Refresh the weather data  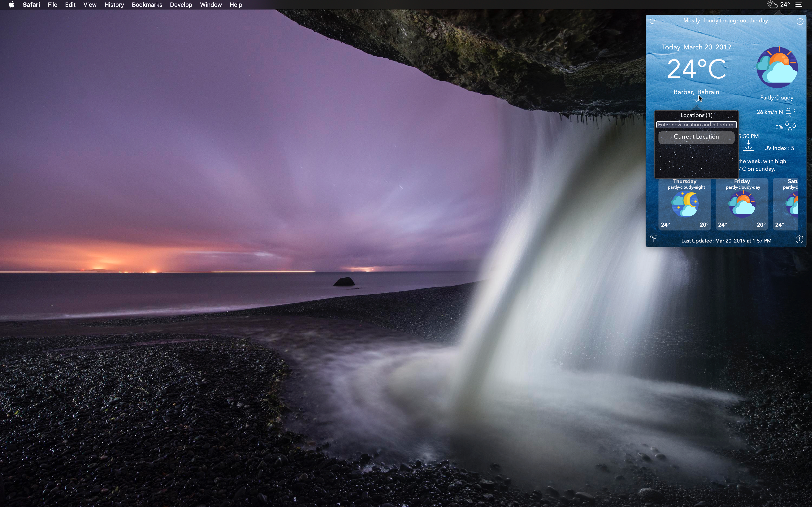click(x=653, y=21)
